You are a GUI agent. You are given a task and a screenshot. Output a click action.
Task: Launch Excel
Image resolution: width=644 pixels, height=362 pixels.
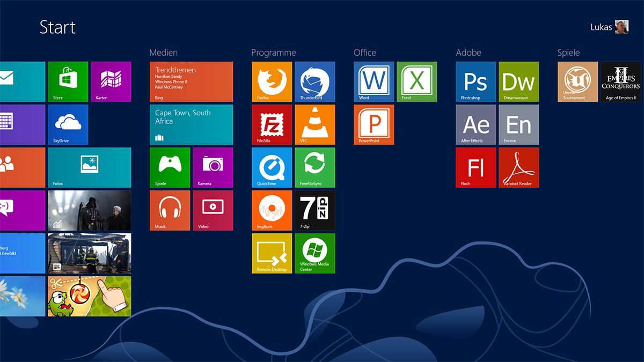pyautogui.click(x=416, y=82)
